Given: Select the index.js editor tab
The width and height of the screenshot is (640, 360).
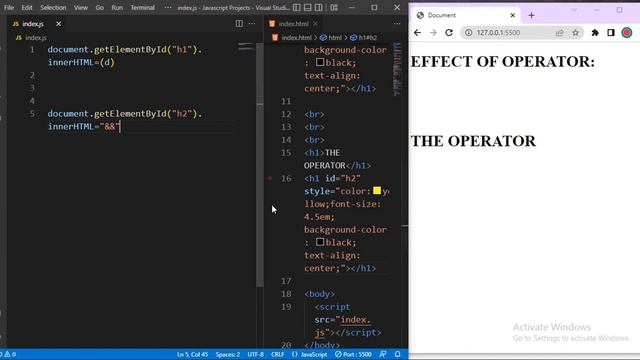Looking at the screenshot, I should click(33, 24).
